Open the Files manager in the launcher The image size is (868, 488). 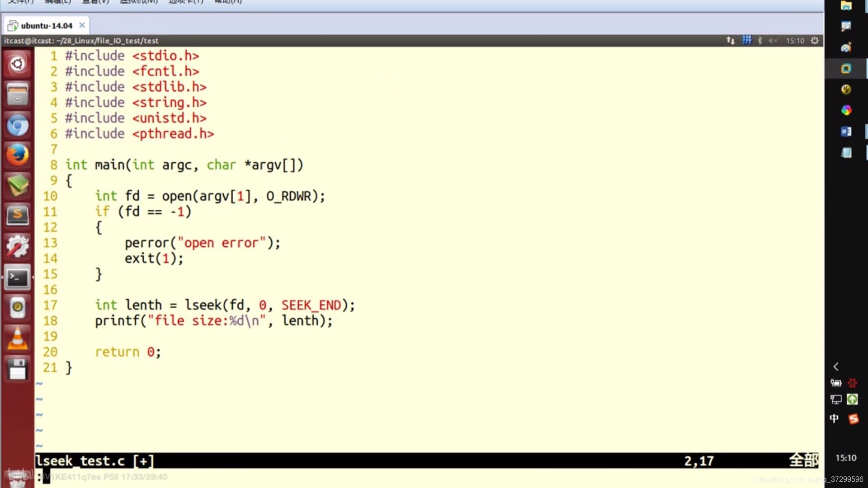click(x=18, y=94)
